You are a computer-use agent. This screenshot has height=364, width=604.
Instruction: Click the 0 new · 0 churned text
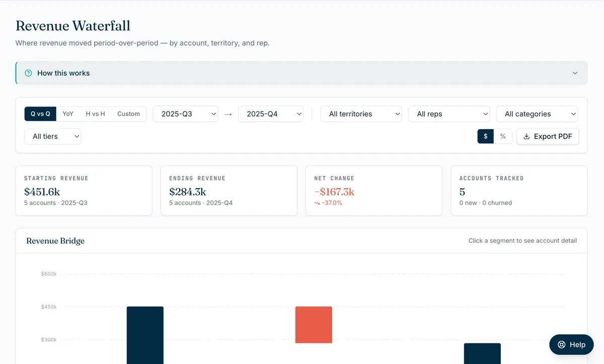point(486,203)
